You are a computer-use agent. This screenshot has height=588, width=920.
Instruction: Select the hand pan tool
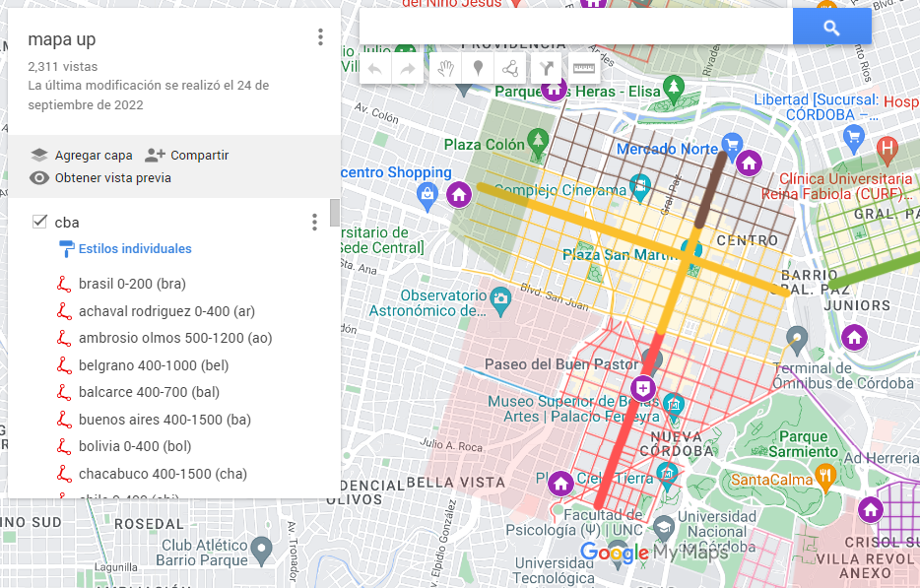[446, 69]
